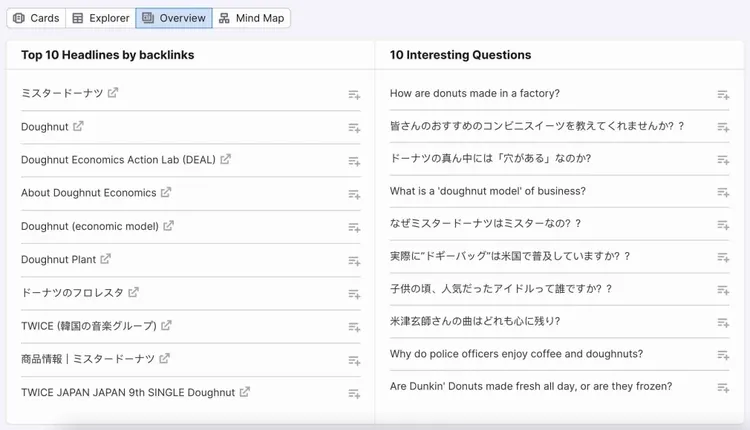
Task: Add 商品情報 | ミスタードーナツ to list
Action: [x=354, y=360]
